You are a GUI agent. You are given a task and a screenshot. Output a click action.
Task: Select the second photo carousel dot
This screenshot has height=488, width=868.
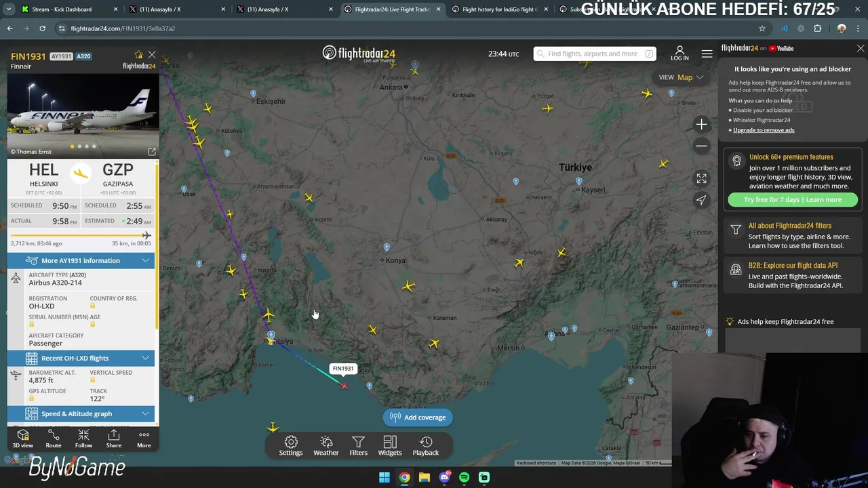(x=79, y=146)
